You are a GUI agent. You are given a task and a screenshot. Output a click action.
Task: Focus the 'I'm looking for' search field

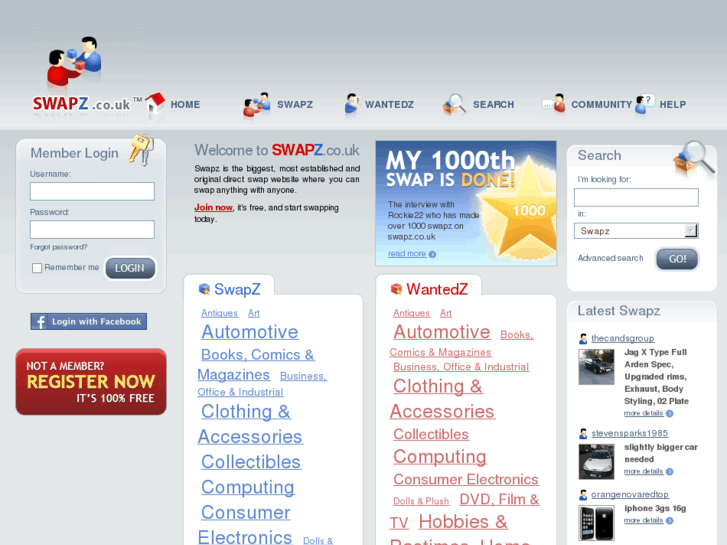click(x=636, y=197)
